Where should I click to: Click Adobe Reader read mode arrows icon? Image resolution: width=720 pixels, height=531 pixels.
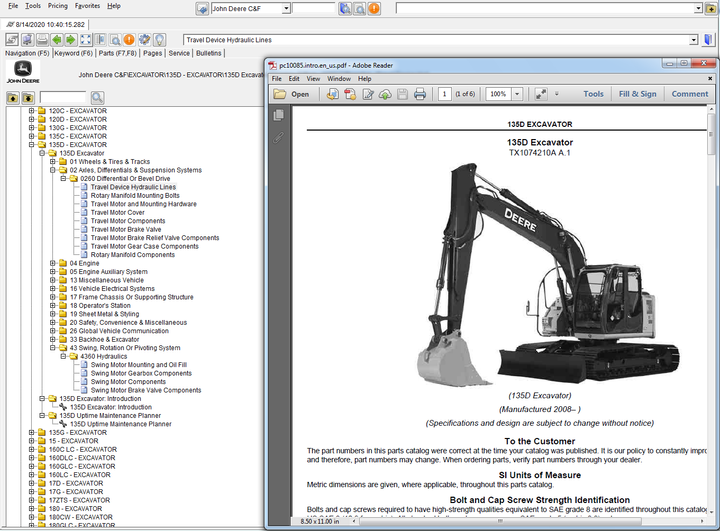tap(541, 94)
